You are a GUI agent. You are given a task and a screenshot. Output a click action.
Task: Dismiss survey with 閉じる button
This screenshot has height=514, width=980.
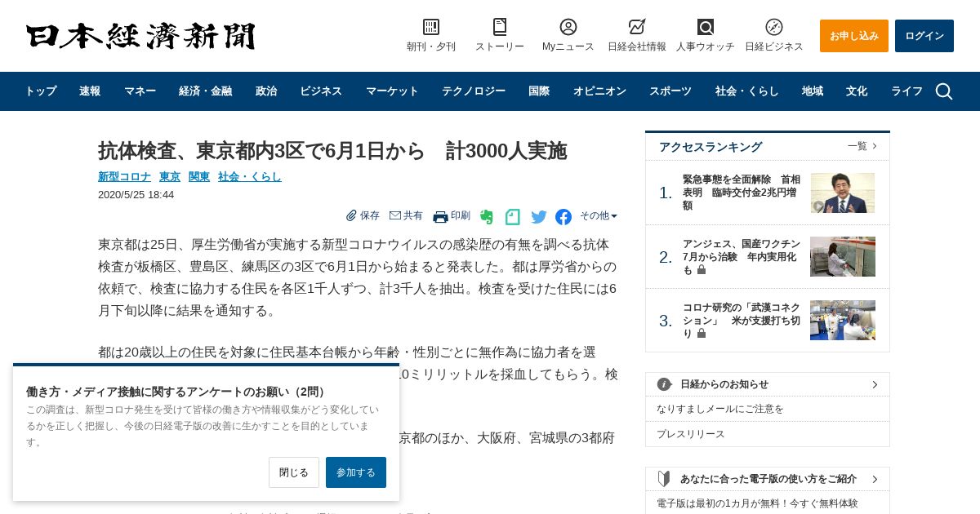click(294, 472)
